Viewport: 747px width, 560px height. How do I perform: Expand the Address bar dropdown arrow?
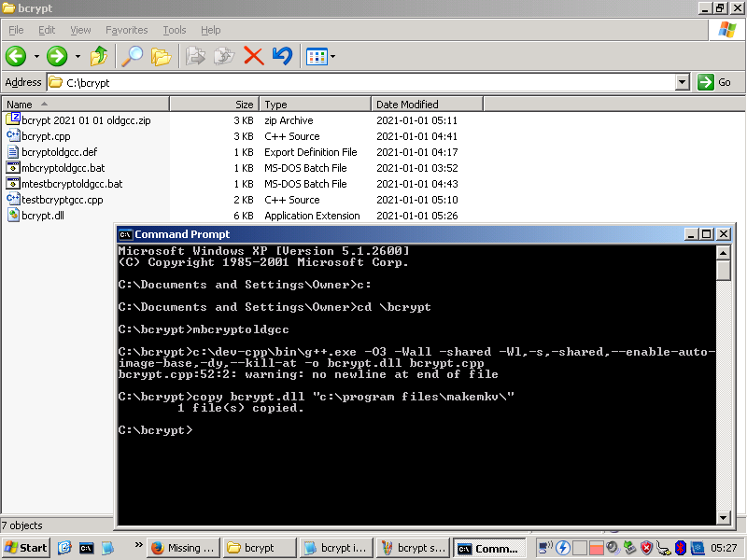click(x=682, y=82)
